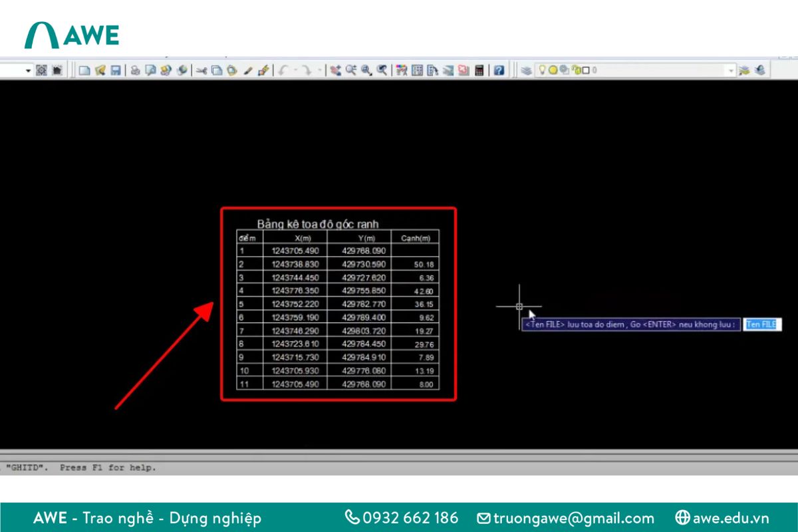Open the workspace dropdown at toolbar's left

28,70
